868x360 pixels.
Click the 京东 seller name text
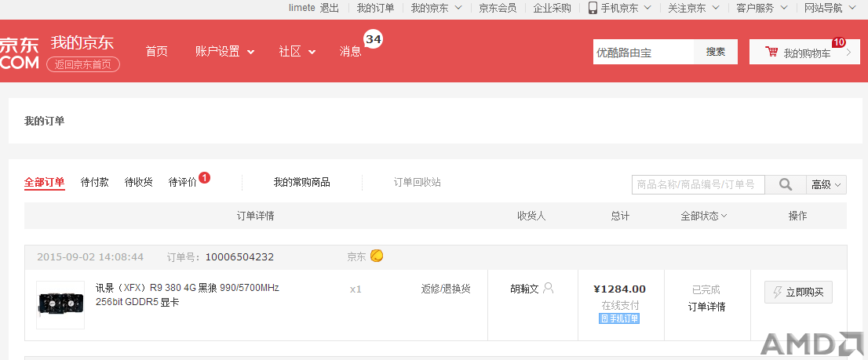(356, 256)
